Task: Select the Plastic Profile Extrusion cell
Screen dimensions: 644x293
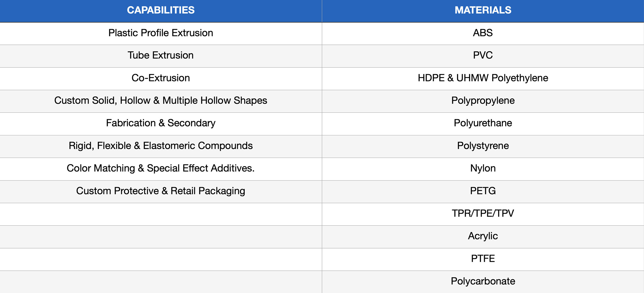Action: point(161,33)
